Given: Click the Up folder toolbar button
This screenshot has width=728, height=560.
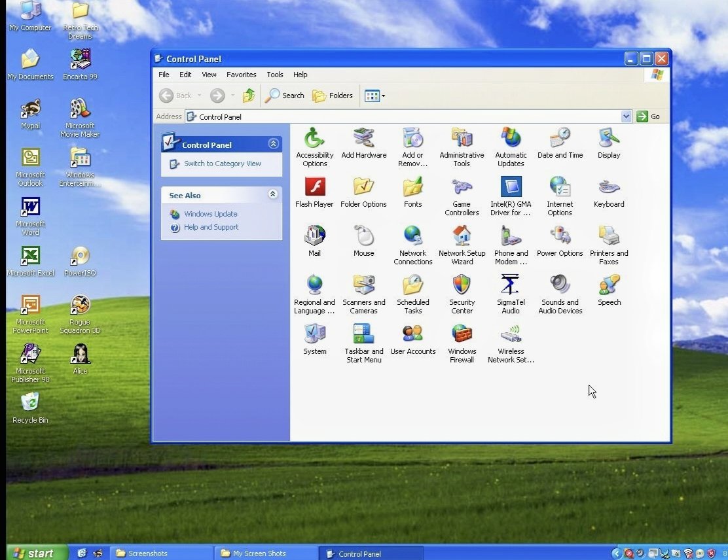Looking at the screenshot, I should (x=248, y=96).
